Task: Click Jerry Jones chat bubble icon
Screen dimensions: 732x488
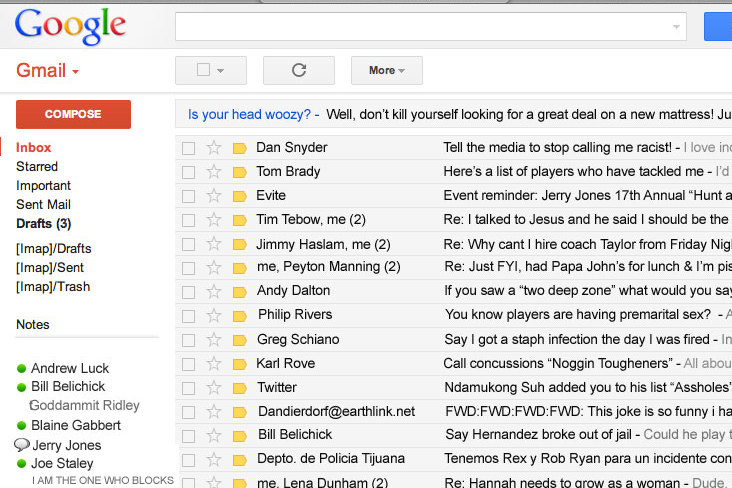Action: [21, 445]
